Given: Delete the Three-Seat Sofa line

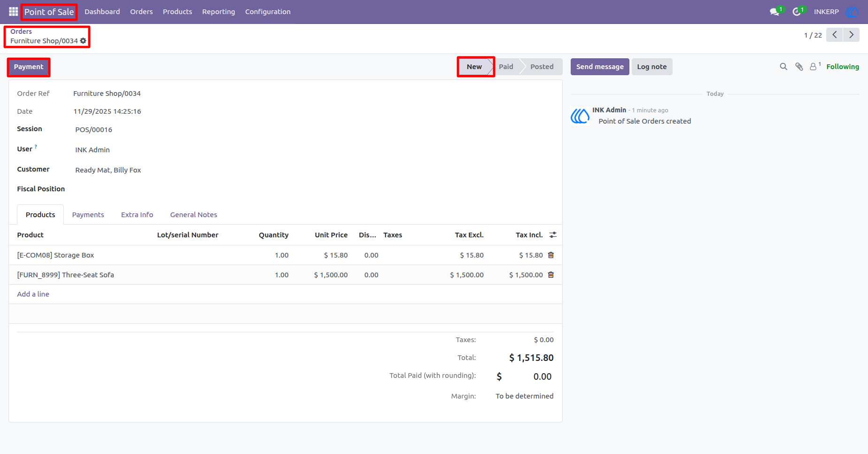Looking at the screenshot, I should point(551,274).
